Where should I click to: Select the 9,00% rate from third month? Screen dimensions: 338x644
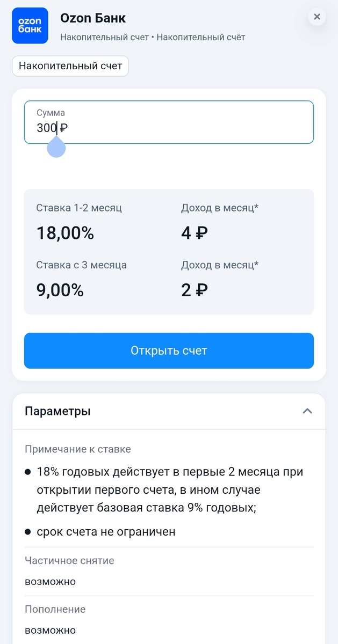pyautogui.click(x=59, y=290)
